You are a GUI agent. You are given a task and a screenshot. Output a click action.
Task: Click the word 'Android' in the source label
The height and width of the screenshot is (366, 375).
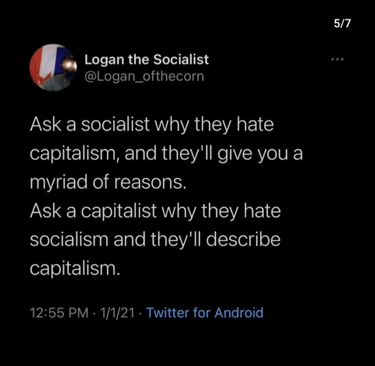tap(239, 313)
